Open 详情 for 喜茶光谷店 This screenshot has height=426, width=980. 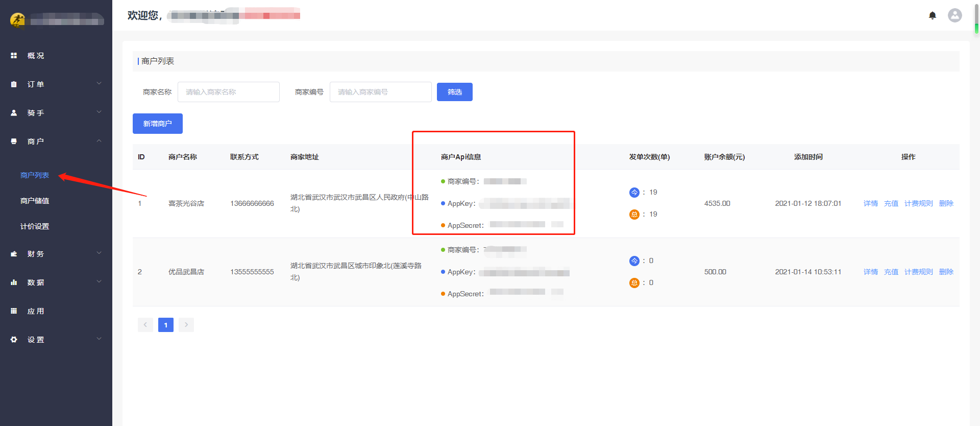click(871, 203)
